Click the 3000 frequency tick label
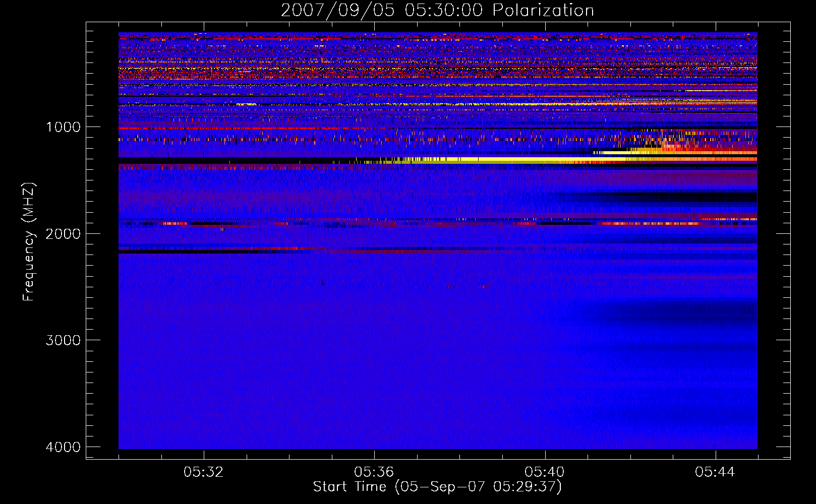816x504 pixels. [63, 340]
